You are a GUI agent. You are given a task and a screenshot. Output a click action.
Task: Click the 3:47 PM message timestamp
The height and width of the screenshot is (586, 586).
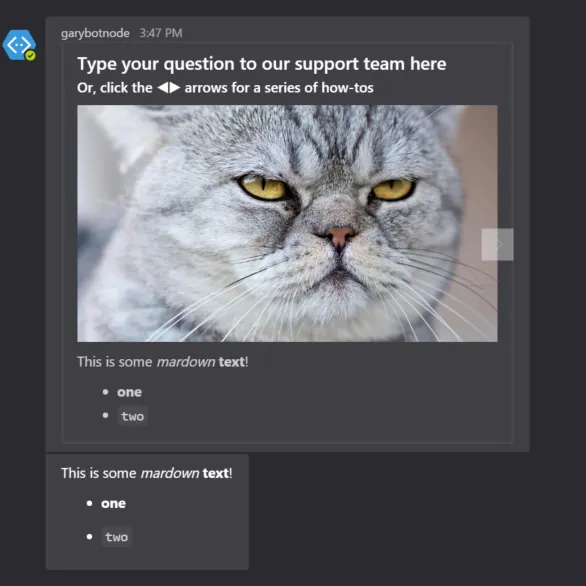[161, 33]
